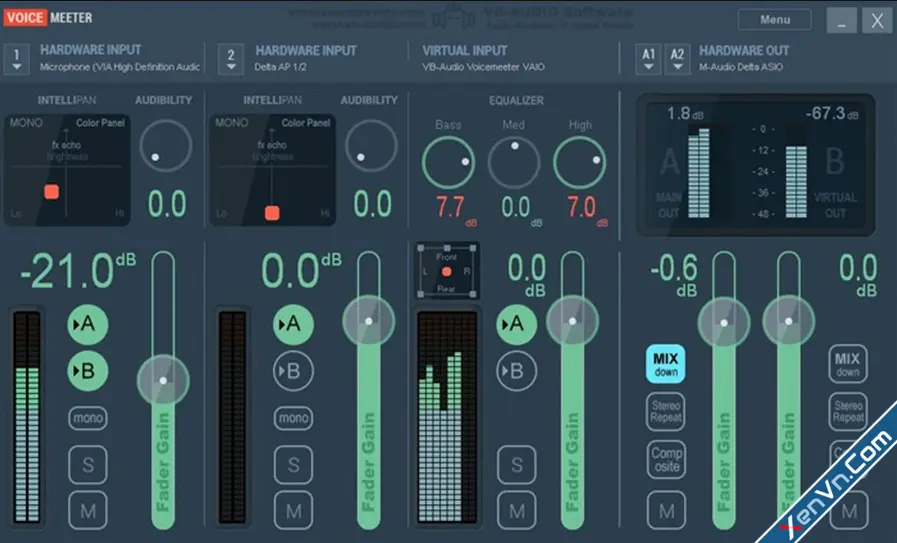Click the VIRTUAL INPUT label
Screen dimensions: 897x543
tap(465, 50)
